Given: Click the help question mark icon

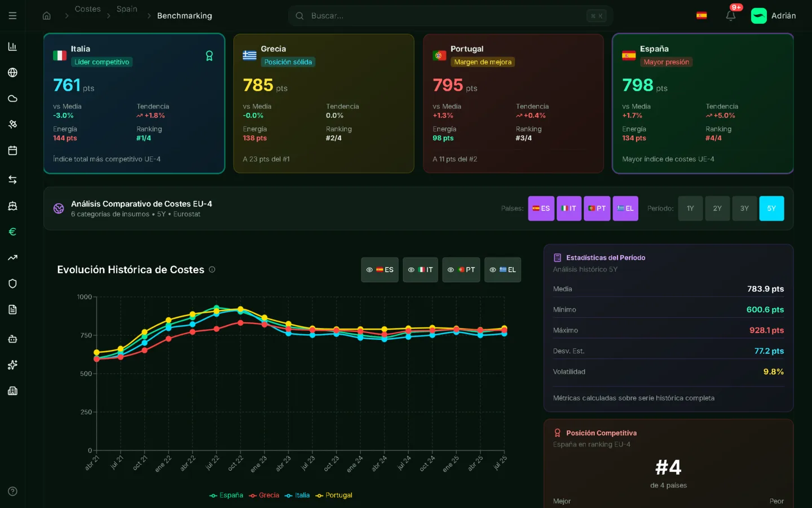Looking at the screenshot, I should (12, 491).
